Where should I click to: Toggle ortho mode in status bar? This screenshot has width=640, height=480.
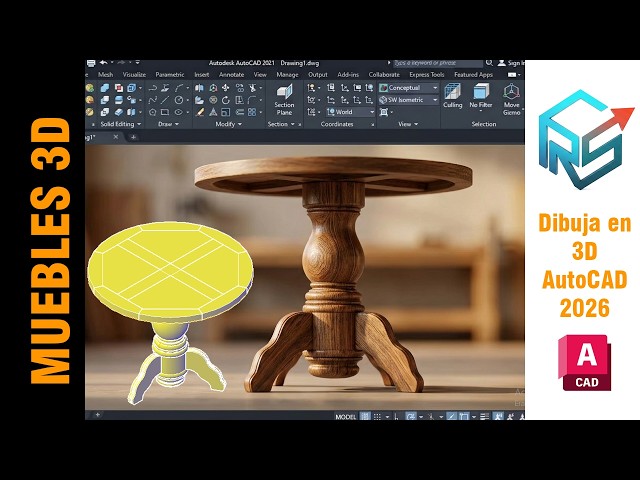coord(396,416)
